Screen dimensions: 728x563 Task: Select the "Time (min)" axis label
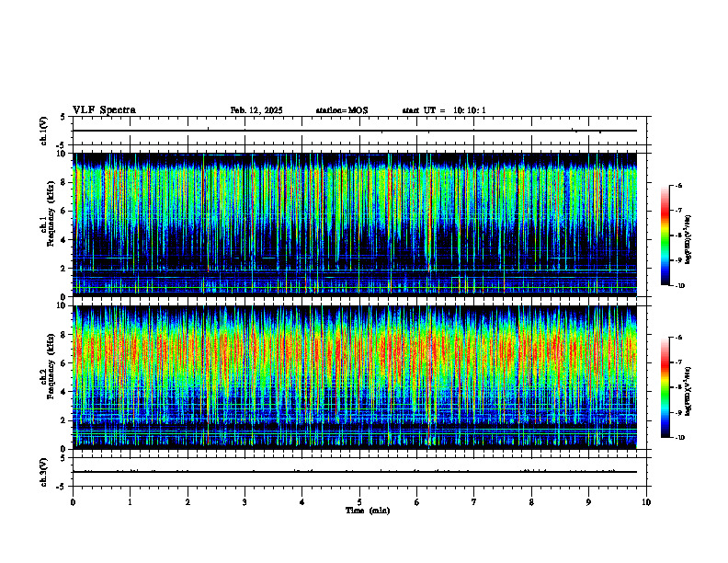click(368, 511)
